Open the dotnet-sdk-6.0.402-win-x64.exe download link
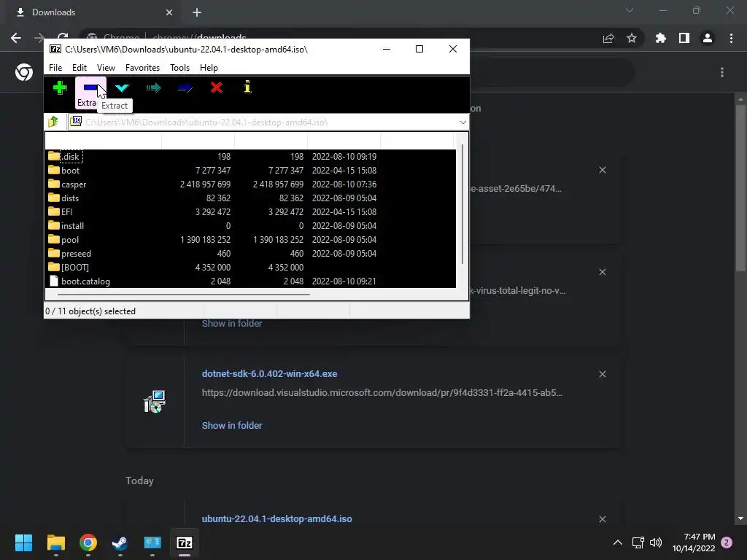 coord(269,374)
